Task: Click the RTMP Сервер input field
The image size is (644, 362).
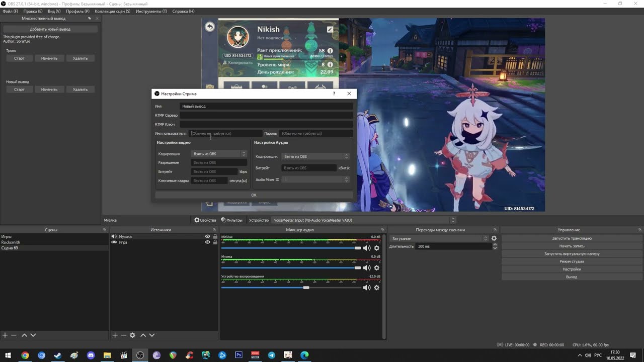Action: [267, 115]
